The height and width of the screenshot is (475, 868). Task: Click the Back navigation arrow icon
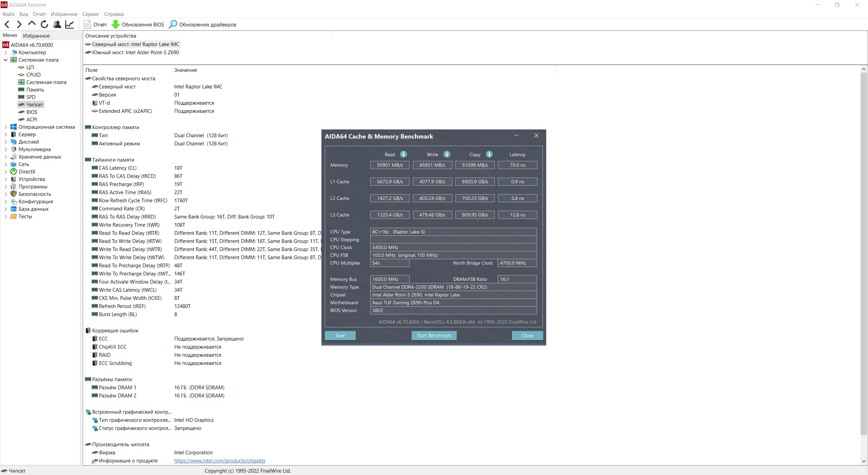[7, 24]
